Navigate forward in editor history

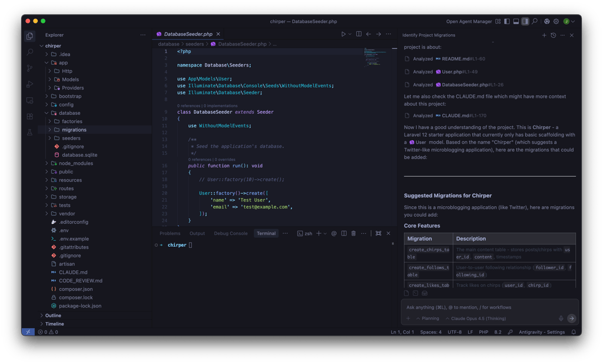[379, 34]
